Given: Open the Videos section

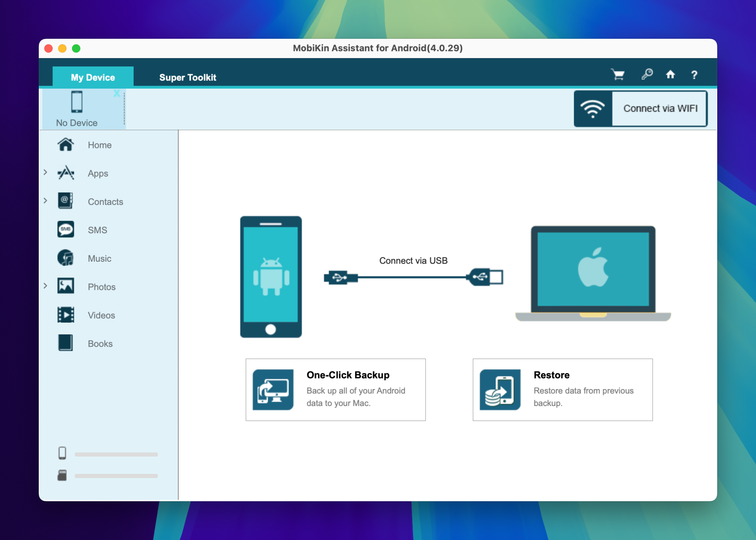Looking at the screenshot, I should (x=66, y=315).
